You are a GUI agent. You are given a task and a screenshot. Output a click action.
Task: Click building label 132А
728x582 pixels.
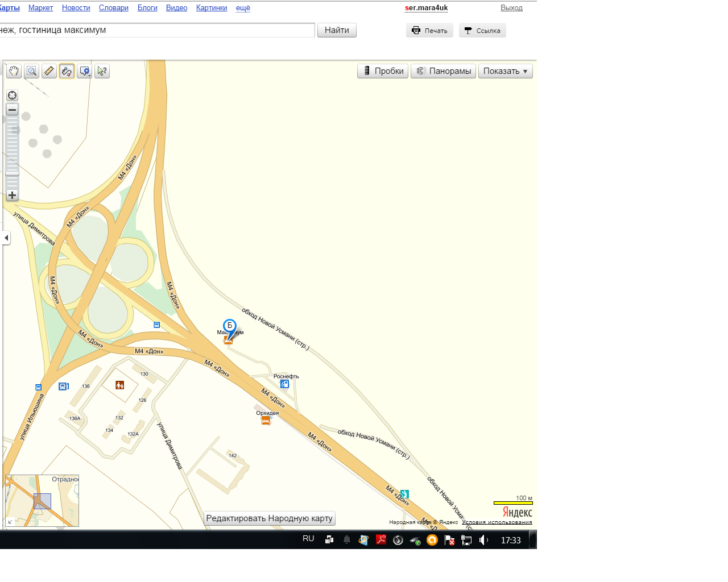[133, 434]
